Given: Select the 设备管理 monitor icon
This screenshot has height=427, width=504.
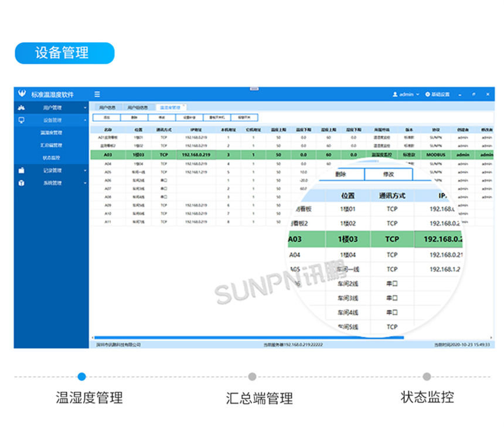Looking at the screenshot, I should point(22,119).
